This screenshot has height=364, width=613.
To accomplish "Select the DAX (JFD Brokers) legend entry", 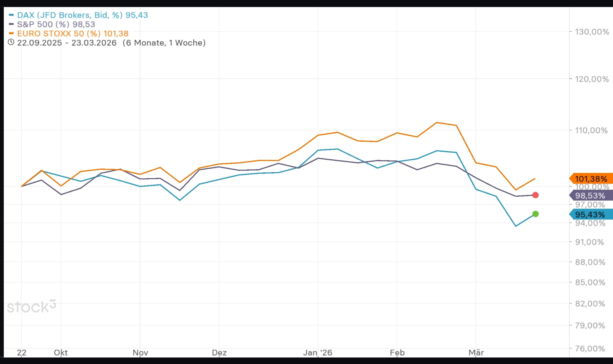I will pyautogui.click(x=82, y=15).
